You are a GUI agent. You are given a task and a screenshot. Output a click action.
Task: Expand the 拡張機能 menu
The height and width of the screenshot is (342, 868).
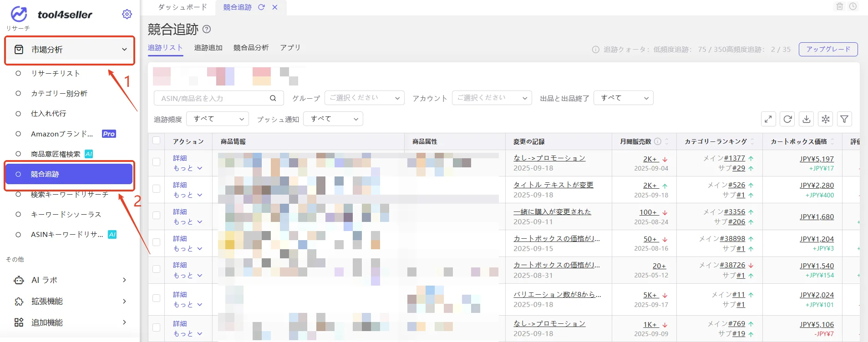coord(124,301)
